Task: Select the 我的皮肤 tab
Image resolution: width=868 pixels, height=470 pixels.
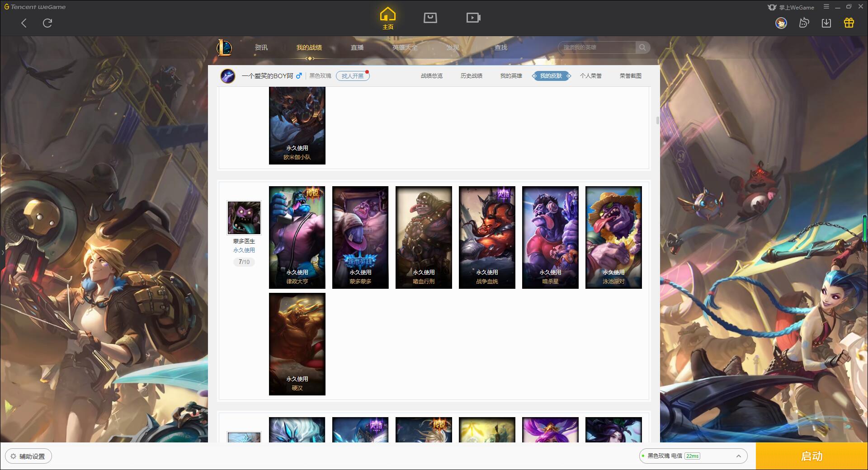Action: click(x=551, y=76)
